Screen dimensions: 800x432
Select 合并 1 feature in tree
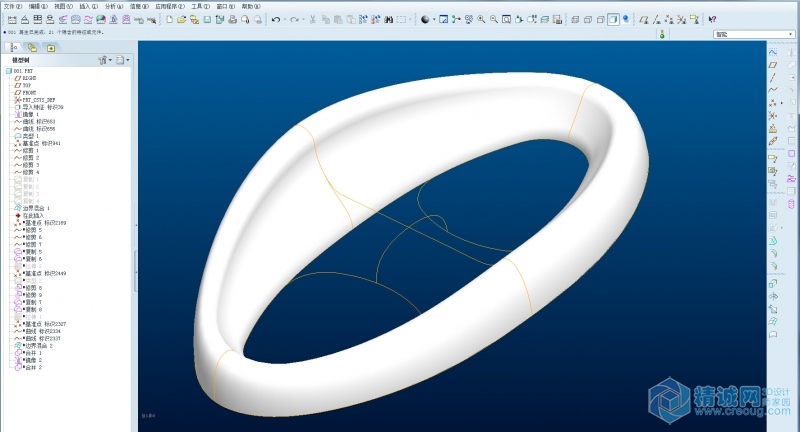click(29, 352)
